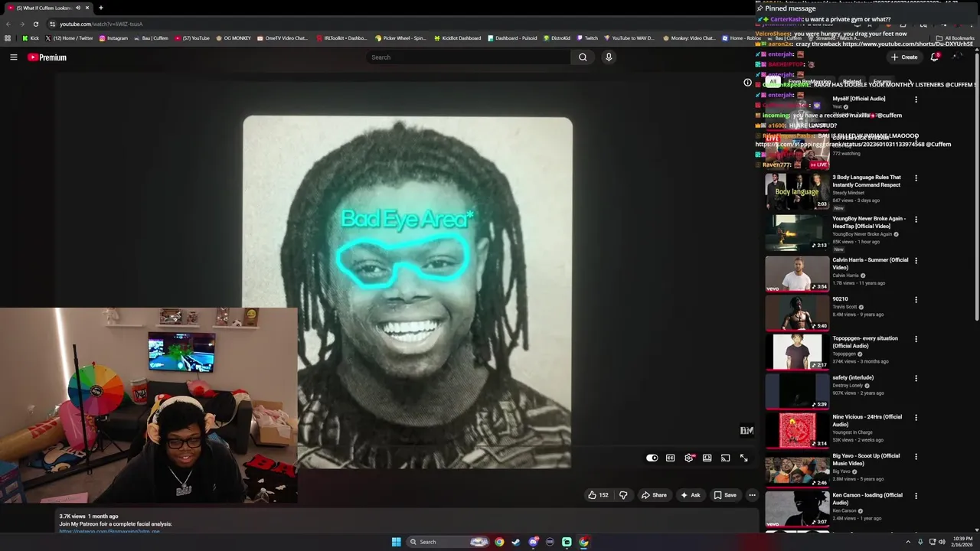Open Steam from the taskbar
The height and width of the screenshot is (551, 980).
(516, 542)
